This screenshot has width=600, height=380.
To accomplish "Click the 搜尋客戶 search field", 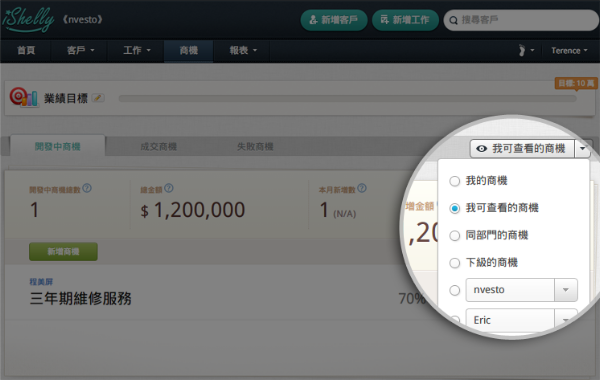I will (521, 20).
